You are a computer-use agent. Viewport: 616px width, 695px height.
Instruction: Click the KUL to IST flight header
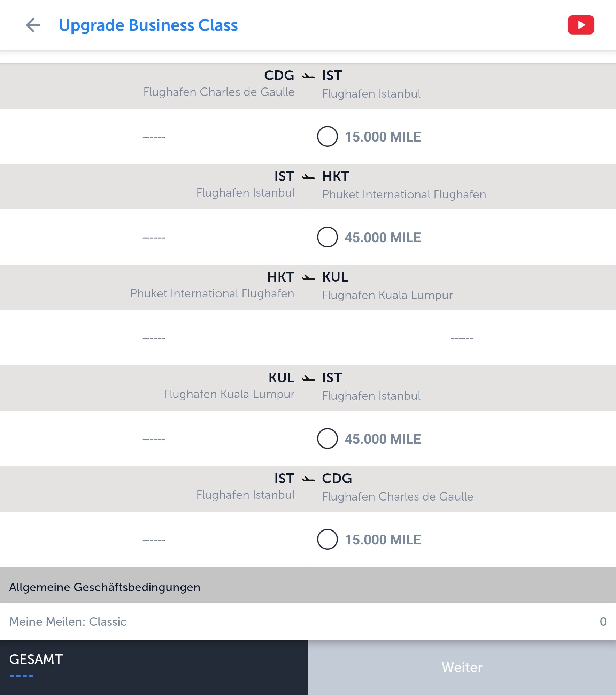(x=308, y=388)
